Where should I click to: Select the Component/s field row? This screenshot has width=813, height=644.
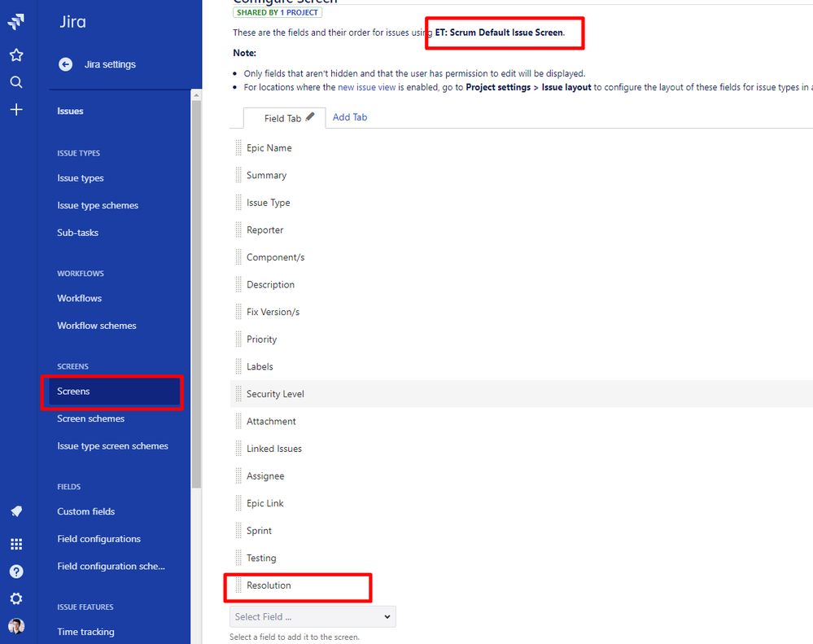(x=521, y=257)
